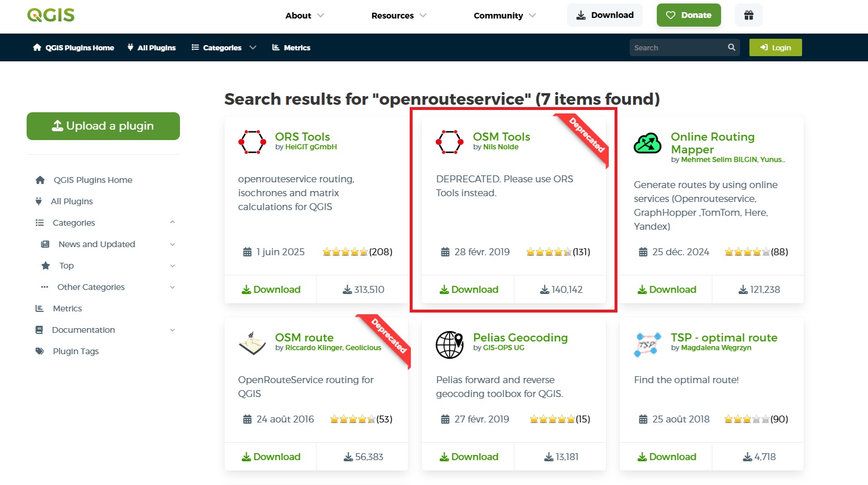Open Online Routing Mapper cloud icon
This screenshot has height=485, width=868.
tap(648, 143)
